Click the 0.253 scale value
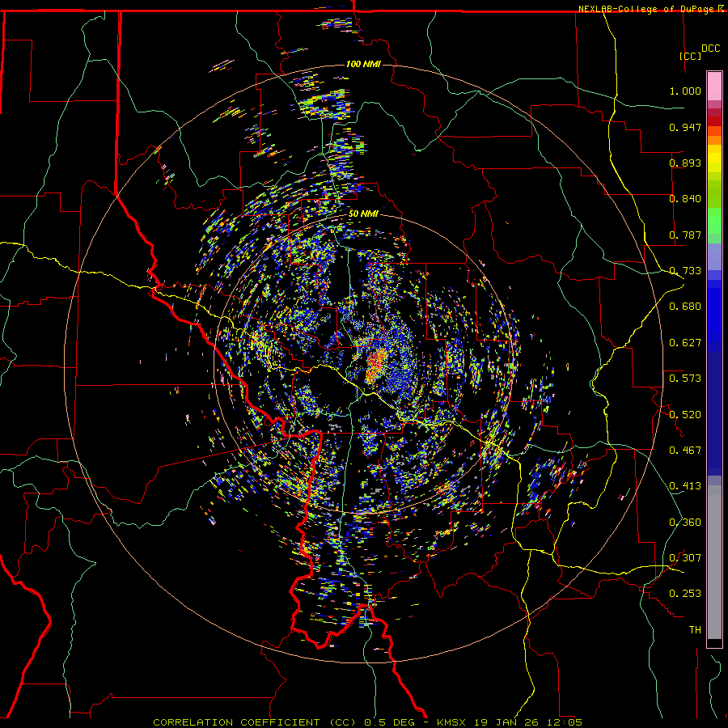The width and height of the screenshot is (728, 728). [x=685, y=594]
